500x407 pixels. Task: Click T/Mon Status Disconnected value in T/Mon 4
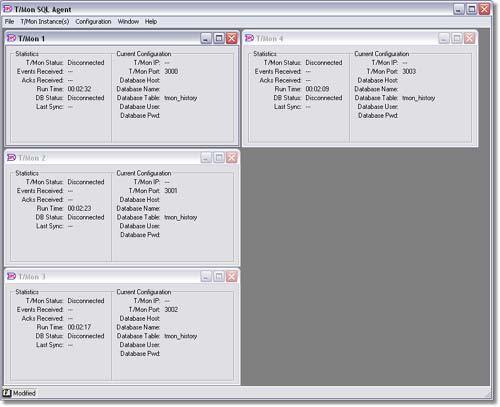[x=324, y=63]
